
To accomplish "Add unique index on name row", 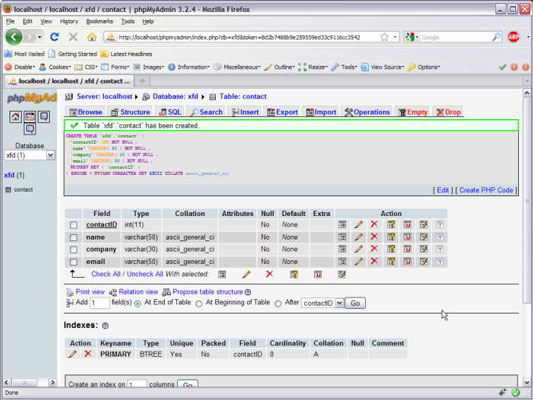I will click(x=407, y=237).
